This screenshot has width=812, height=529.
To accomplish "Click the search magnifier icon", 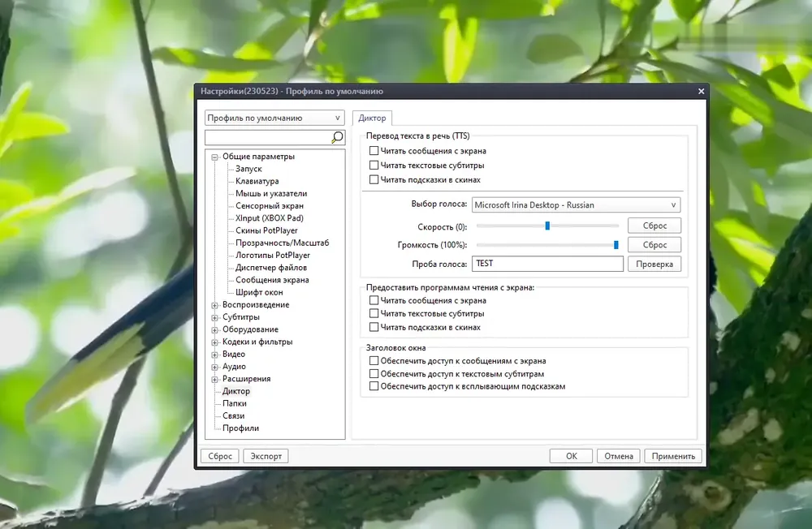I will pos(337,137).
